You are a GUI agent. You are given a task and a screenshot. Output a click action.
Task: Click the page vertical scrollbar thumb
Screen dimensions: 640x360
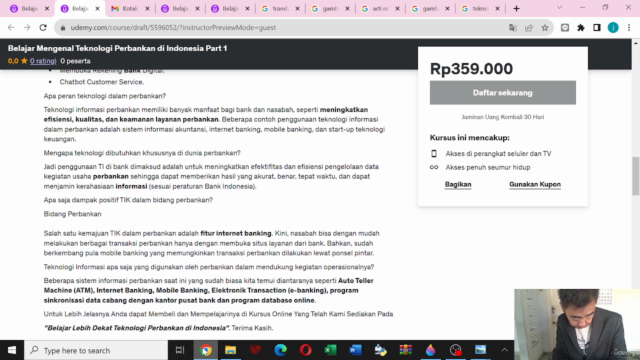click(636, 176)
